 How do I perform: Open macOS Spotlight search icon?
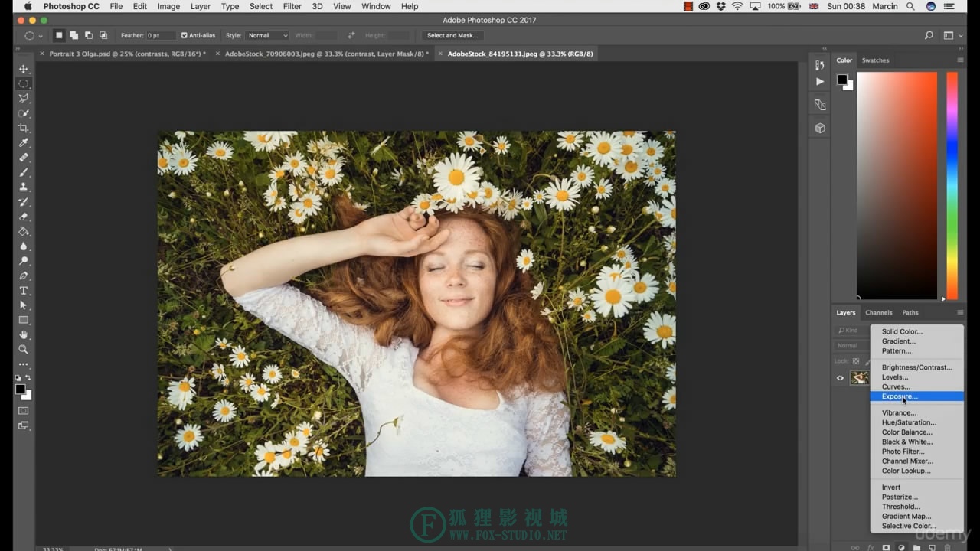coord(910,6)
